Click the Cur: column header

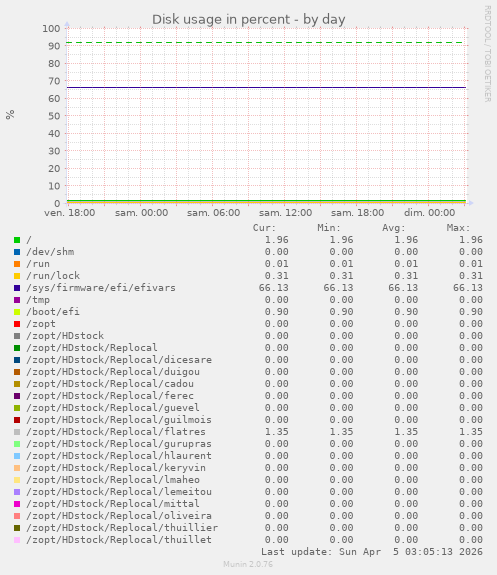pyautogui.click(x=264, y=228)
